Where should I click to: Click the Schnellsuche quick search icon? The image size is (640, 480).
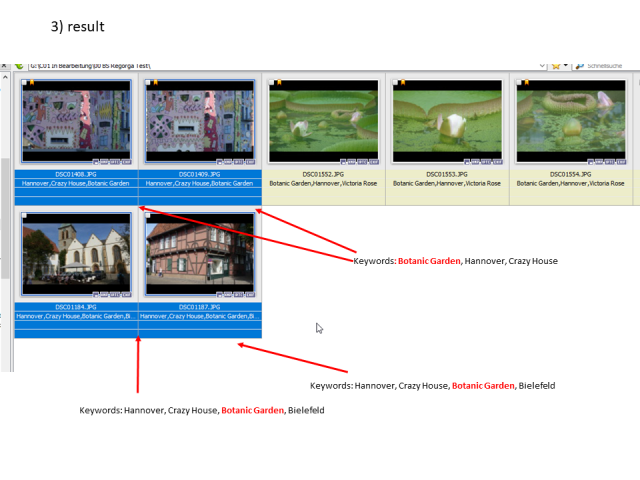click(580, 66)
